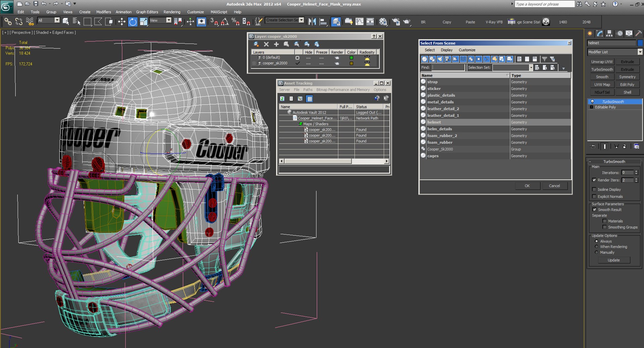Toggle Smooth Result checkbox
The height and width of the screenshot is (348, 644).
[x=594, y=210]
